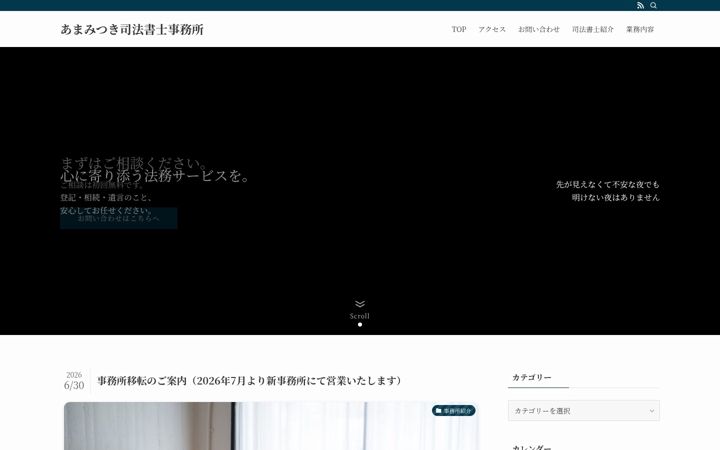Open the post featured image thumbnail

point(271,426)
